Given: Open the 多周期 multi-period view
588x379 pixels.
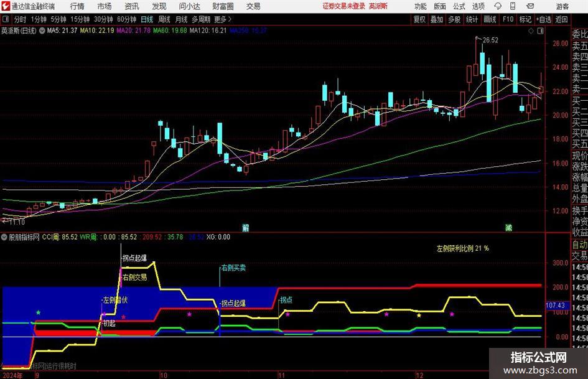Looking at the screenshot, I should [201, 19].
